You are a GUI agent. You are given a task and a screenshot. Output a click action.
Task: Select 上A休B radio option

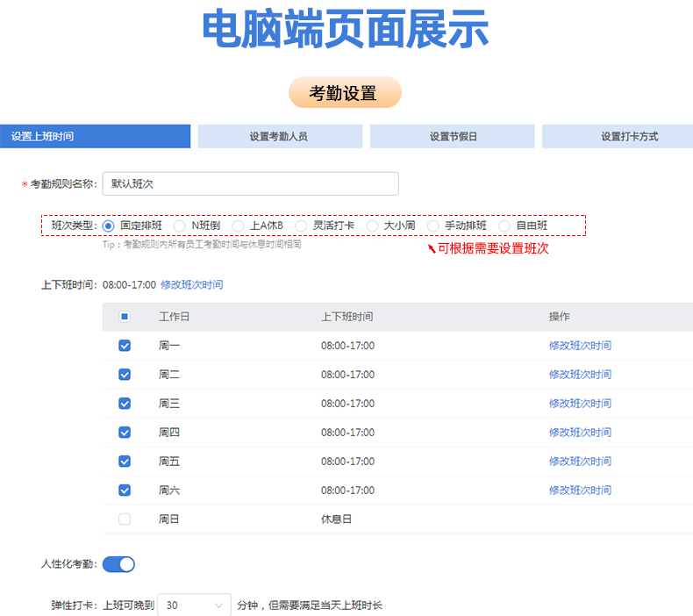pos(239,226)
